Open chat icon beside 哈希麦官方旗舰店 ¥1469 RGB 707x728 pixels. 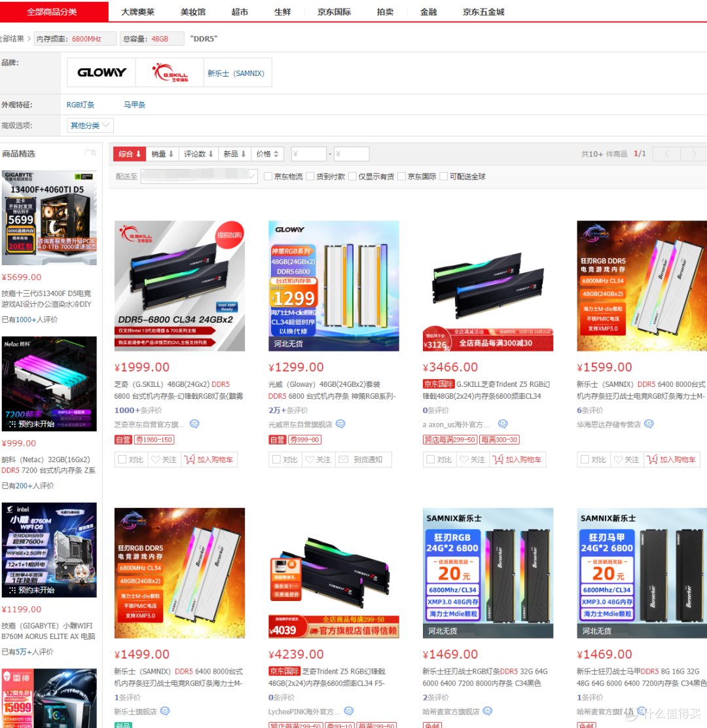pyautogui.click(x=488, y=711)
